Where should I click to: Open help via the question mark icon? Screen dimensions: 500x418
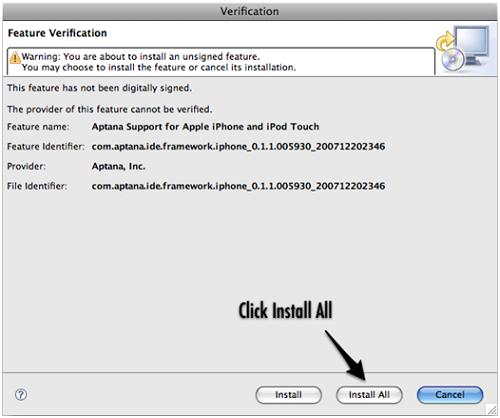point(21,395)
